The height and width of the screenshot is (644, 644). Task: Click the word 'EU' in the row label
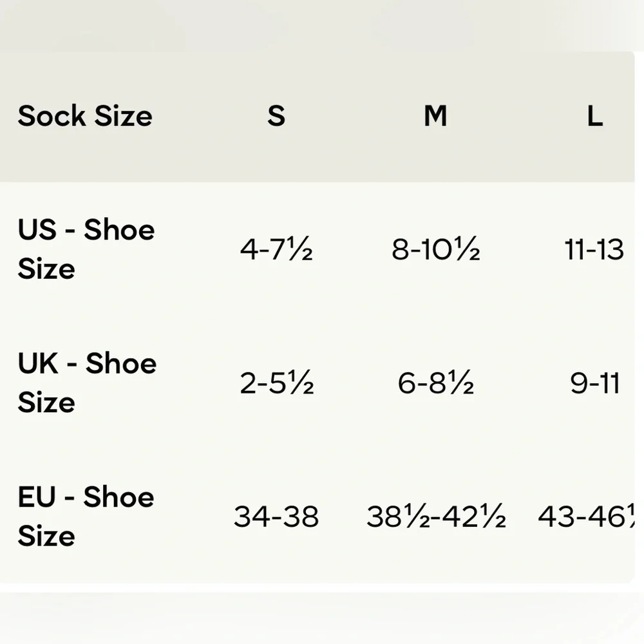click(37, 497)
